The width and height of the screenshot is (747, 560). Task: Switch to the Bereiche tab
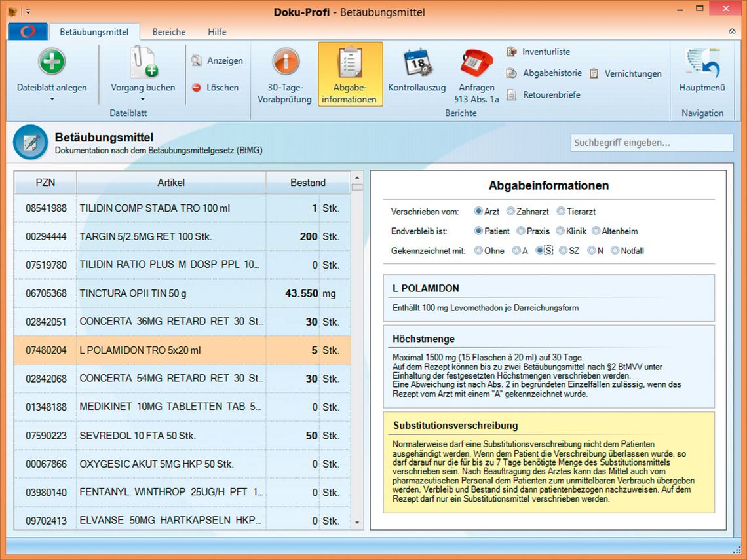click(x=168, y=32)
